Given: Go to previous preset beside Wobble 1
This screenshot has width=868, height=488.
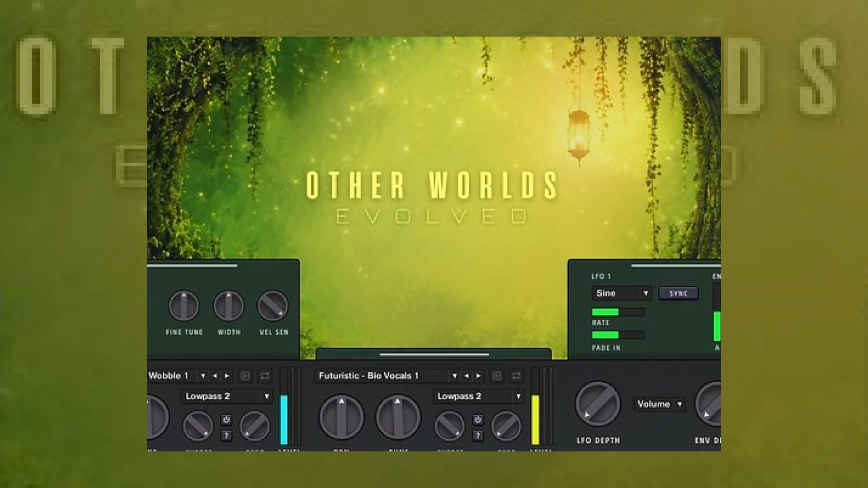Looking at the screenshot, I should click(215, 375).
